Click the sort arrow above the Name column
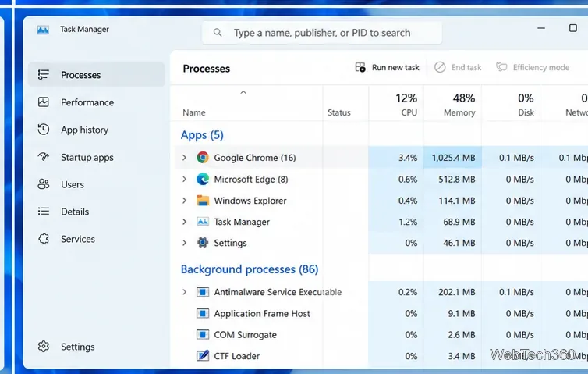Image resolution: width=588 pixels, height=374 pixels. click(x=243, y=92)
